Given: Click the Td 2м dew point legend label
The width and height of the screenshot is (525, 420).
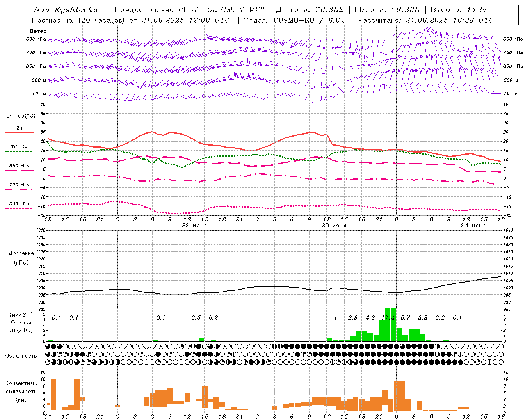Looking at the screenshot, I should point(19,147).
